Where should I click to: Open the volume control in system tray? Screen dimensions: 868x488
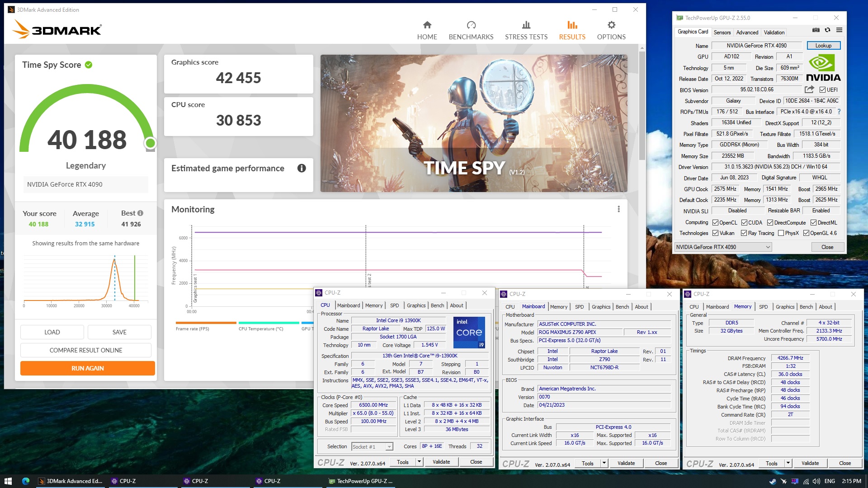coord(816,481)
